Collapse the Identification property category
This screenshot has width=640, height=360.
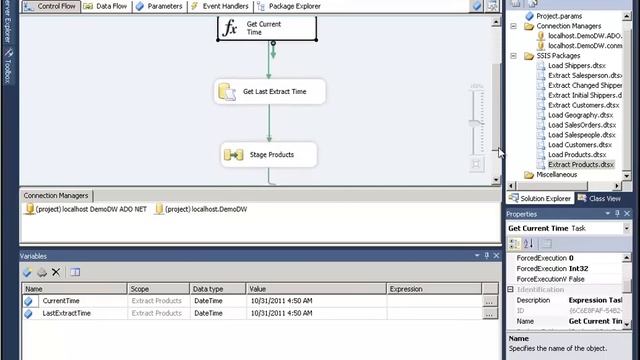[510, 289]
